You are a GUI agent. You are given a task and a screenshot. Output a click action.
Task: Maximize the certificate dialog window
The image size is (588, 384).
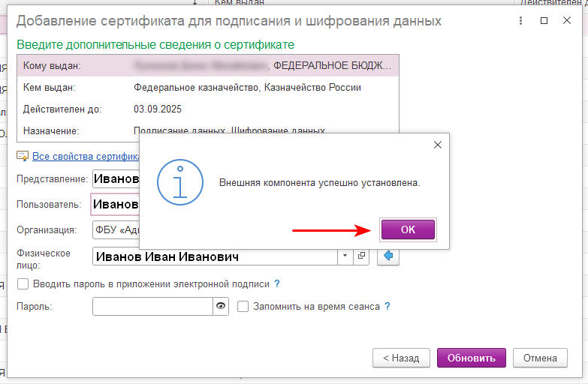544,21
